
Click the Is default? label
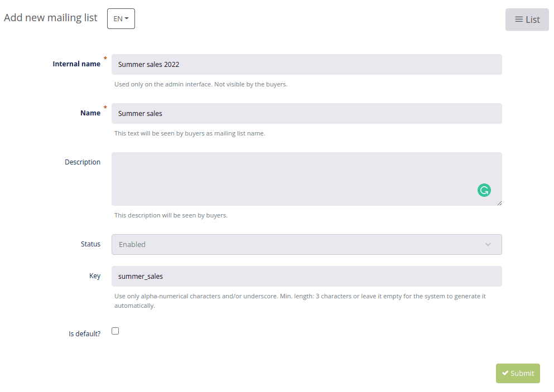click(x=84, y=333)
